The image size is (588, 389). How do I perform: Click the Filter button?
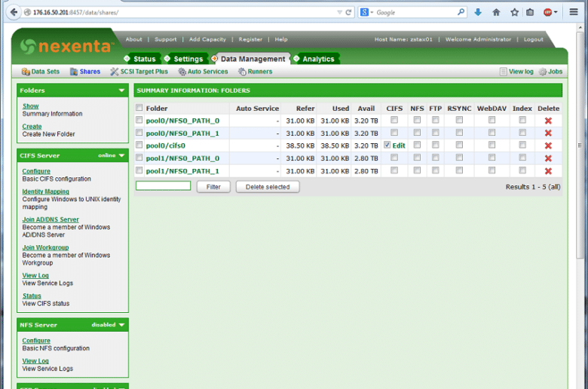click(x=213, y=187)
